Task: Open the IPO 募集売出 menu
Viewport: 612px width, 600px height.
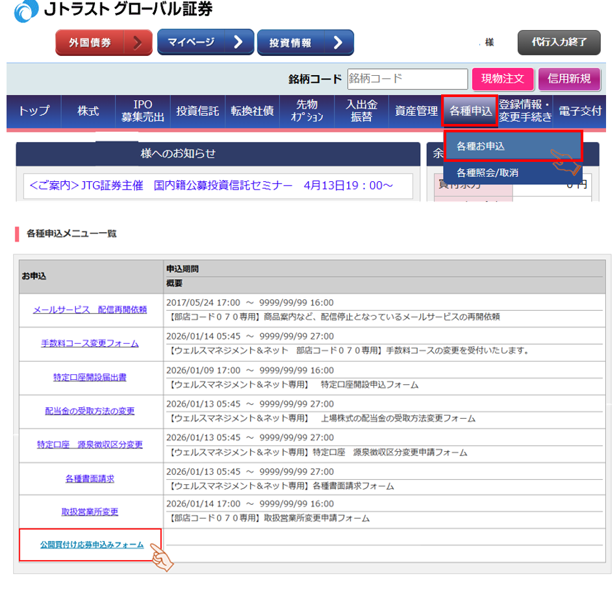Action: pos(142,111)
